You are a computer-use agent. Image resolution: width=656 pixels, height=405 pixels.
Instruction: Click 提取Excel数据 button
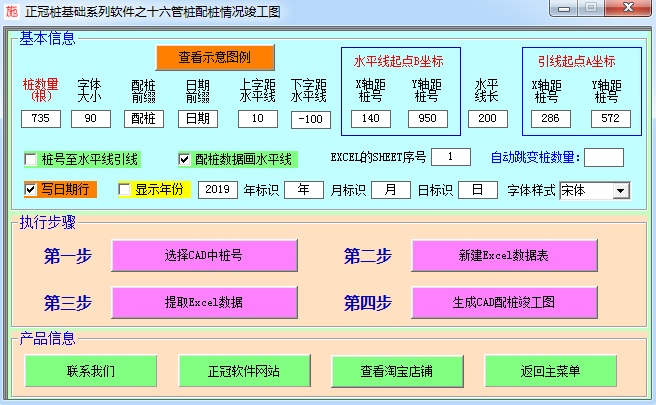pyautogui.click(x=204, y=302)
